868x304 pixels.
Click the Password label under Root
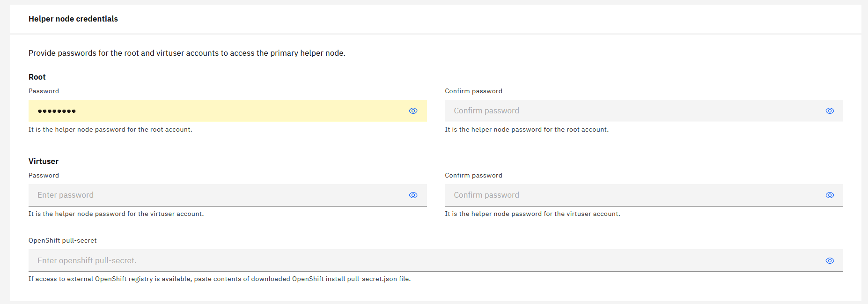44,91
